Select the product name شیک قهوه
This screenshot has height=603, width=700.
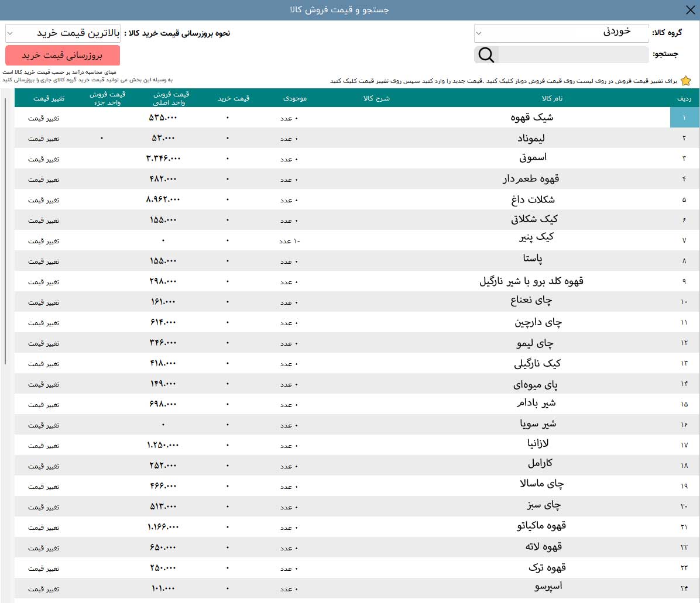click(531, 118)
